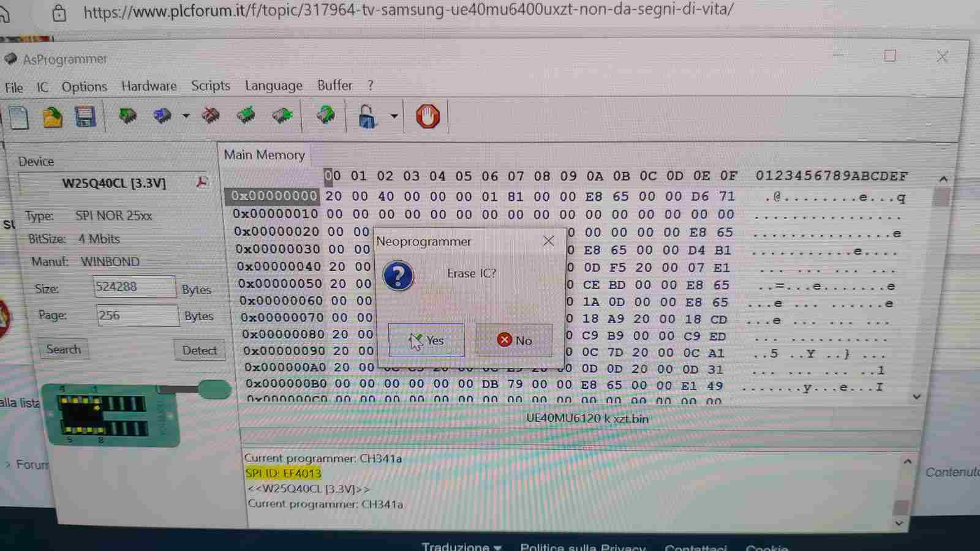Open Traduzione dropdown in page footer
The height and width of the screenshot is (551, 980).
[x=461, y=547]
